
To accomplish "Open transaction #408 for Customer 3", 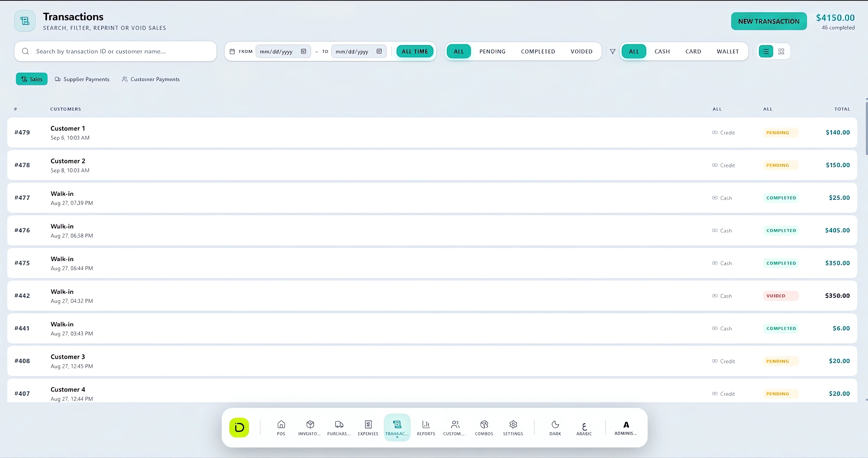I will tap(432, 361).
